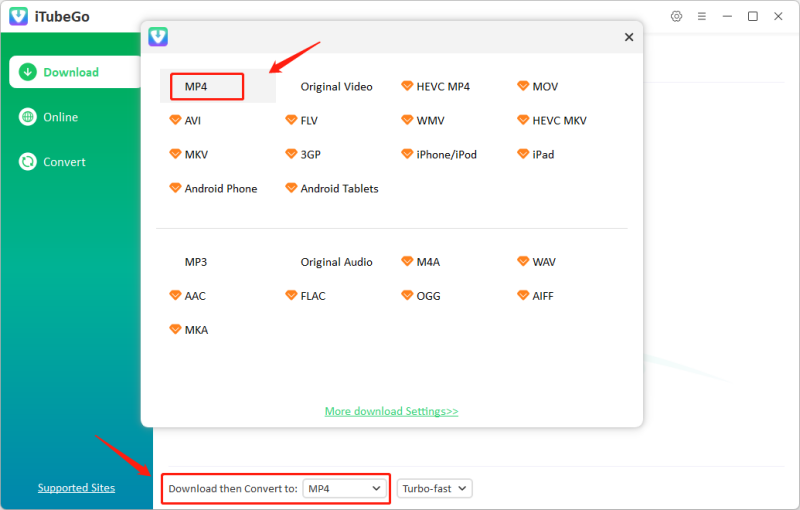
Task: Click the premium diamond icon beside Android Tablets
Action: 291,188
